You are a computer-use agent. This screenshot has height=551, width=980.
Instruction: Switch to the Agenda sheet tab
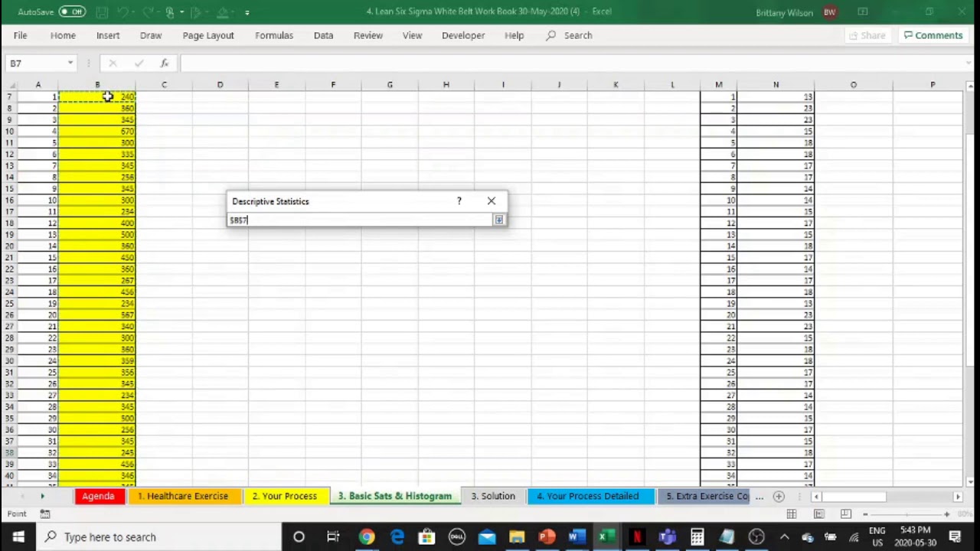tap(98, 496)
